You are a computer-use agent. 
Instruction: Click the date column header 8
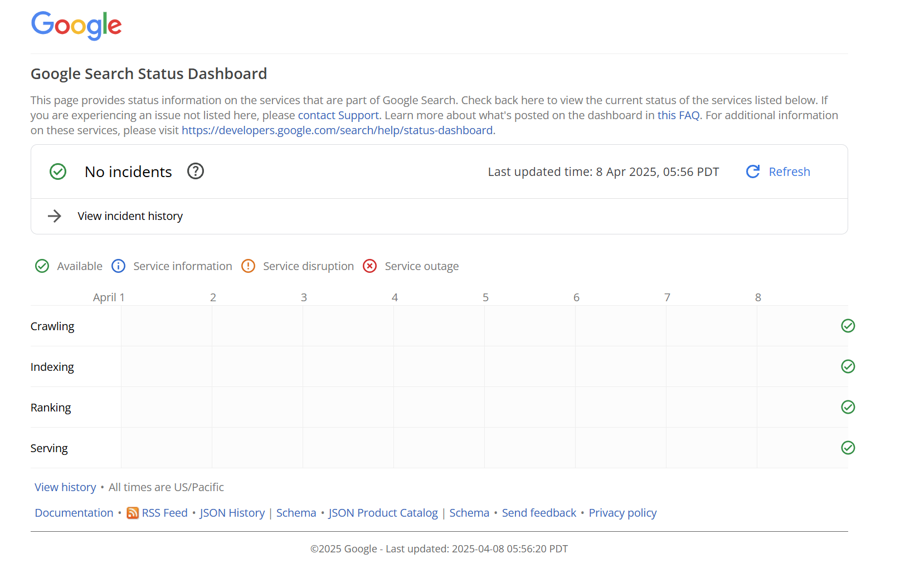(758, 297)
